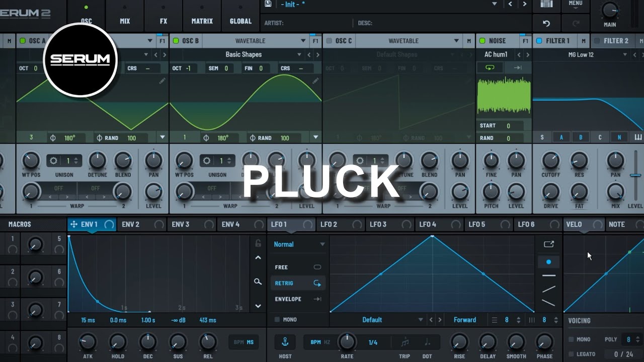The image size is (644, 362).
Task: Toggle Filter 1 on or off
Action: 539,41
